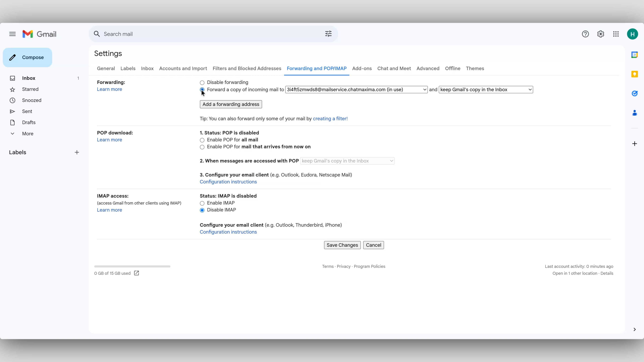This screenshot has height=362, width=644.
Task: Click the Gmail help icon
Action: click(x=585, y=34)
